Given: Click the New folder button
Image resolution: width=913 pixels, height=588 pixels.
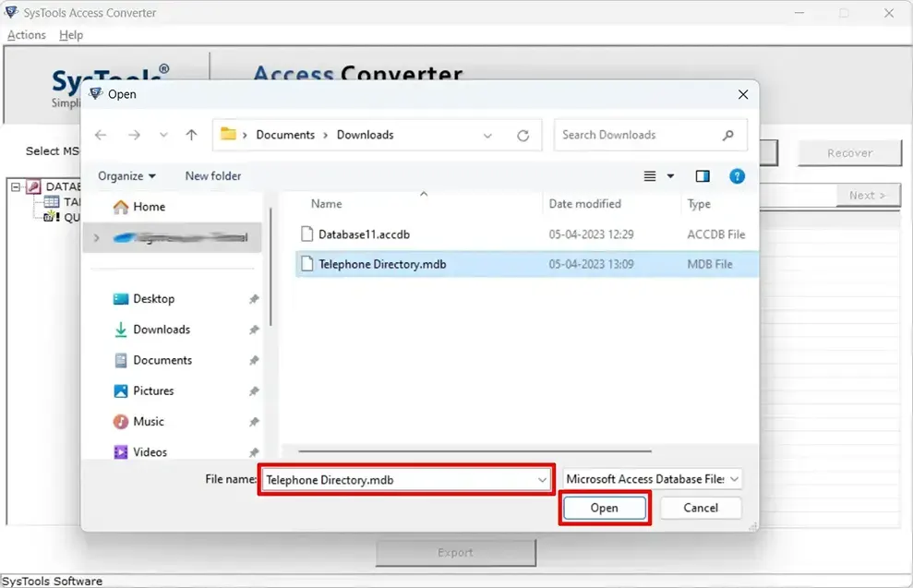Looking at the screenshot, I should click(x=213, y=176).
